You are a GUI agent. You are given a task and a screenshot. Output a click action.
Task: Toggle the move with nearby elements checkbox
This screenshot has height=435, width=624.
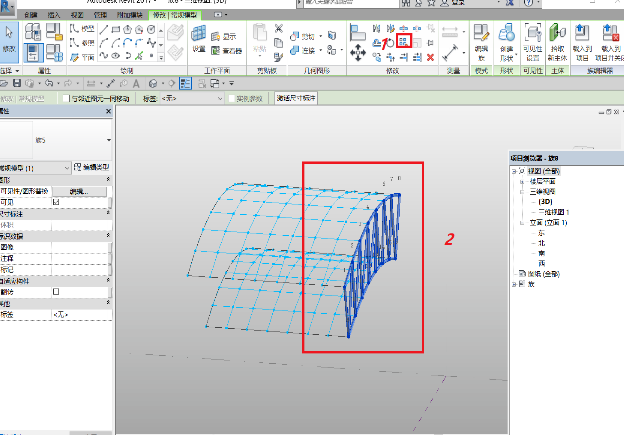[x=66, y=98]
